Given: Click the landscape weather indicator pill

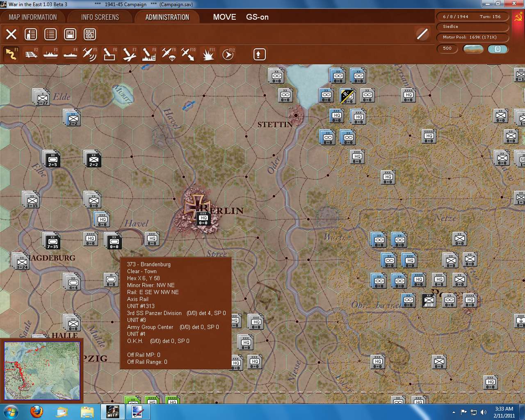Looking at the screenshot, I should 473,49.
